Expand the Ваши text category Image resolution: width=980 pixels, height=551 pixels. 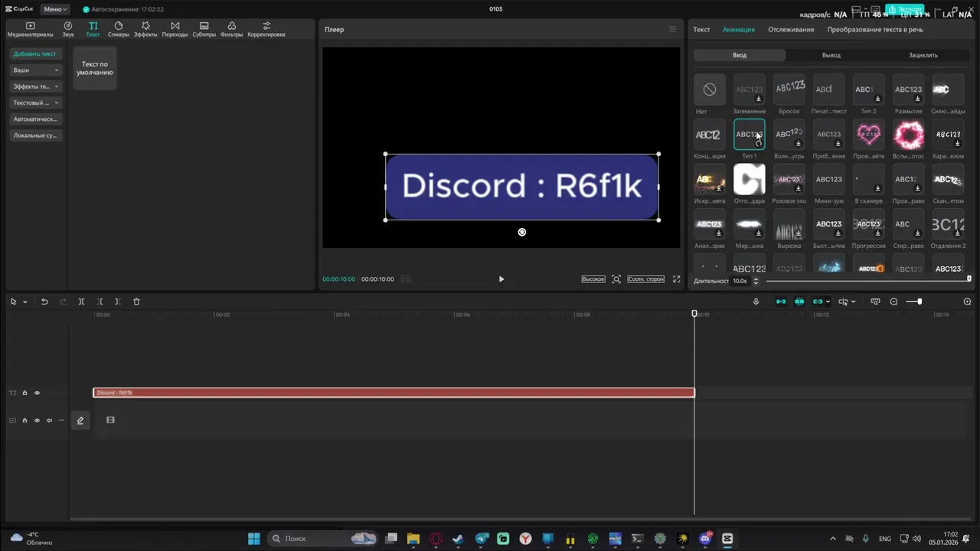click(x=35, y=70)
